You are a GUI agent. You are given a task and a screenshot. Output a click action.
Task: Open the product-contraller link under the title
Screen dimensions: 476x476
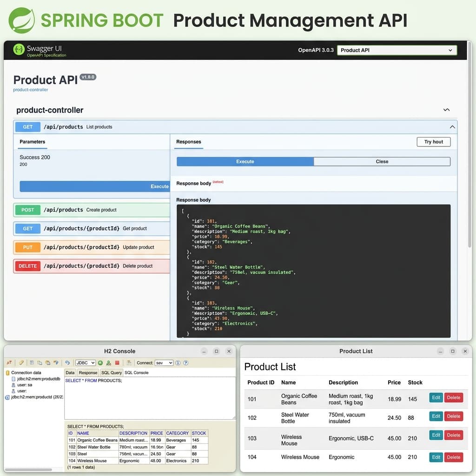tap(30, 90)
